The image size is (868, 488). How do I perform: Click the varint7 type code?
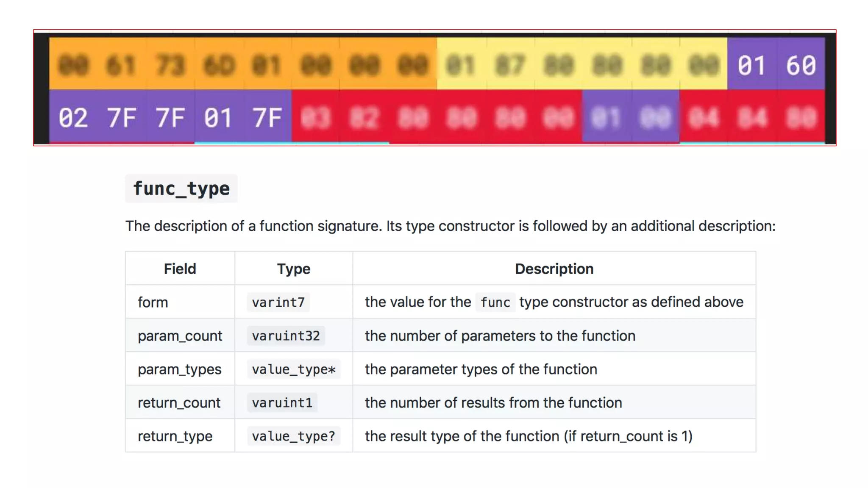278,302
